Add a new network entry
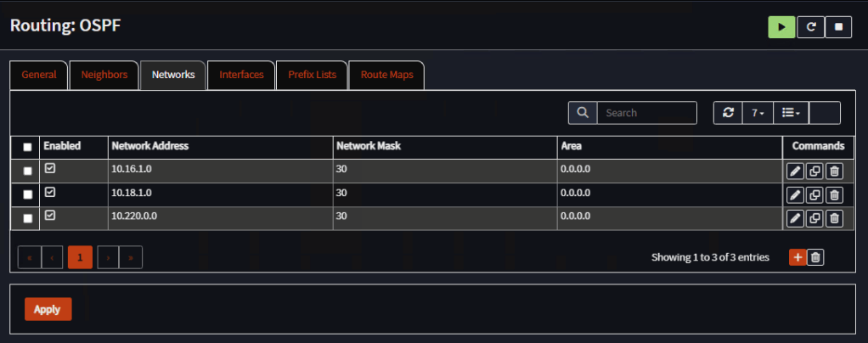This screenshot has width=868, height=343. (798, 256)
